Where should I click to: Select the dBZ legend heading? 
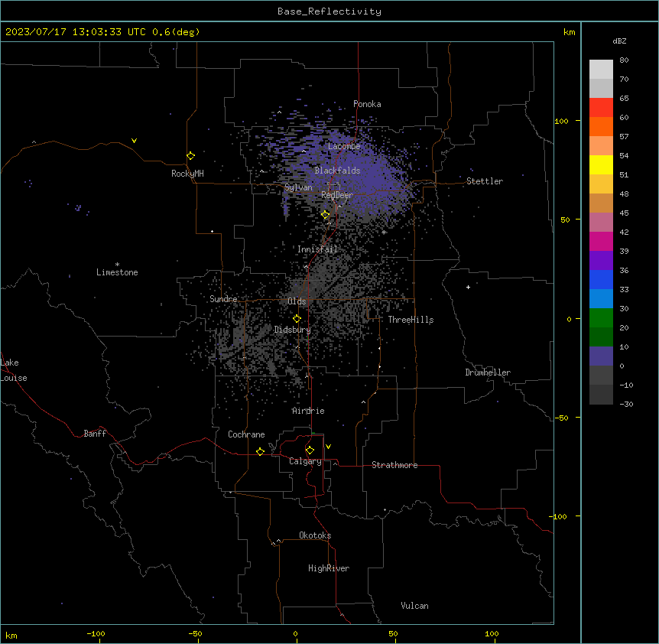coord(619,41)
